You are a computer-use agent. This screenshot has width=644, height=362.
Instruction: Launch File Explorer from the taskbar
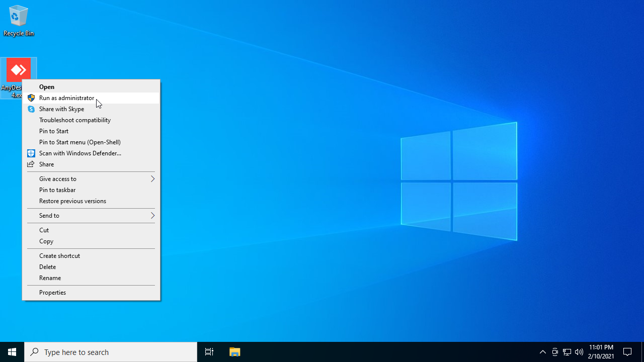point(234,352)
